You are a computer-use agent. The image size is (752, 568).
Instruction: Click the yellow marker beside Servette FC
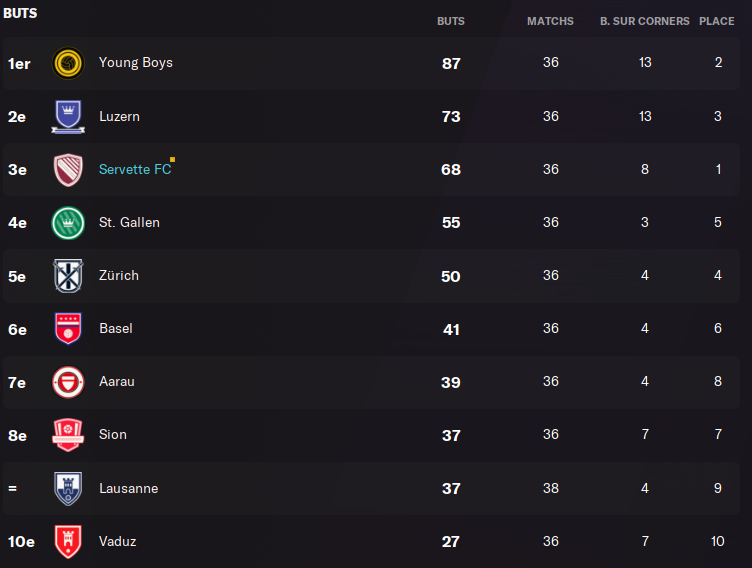[173, 159]
